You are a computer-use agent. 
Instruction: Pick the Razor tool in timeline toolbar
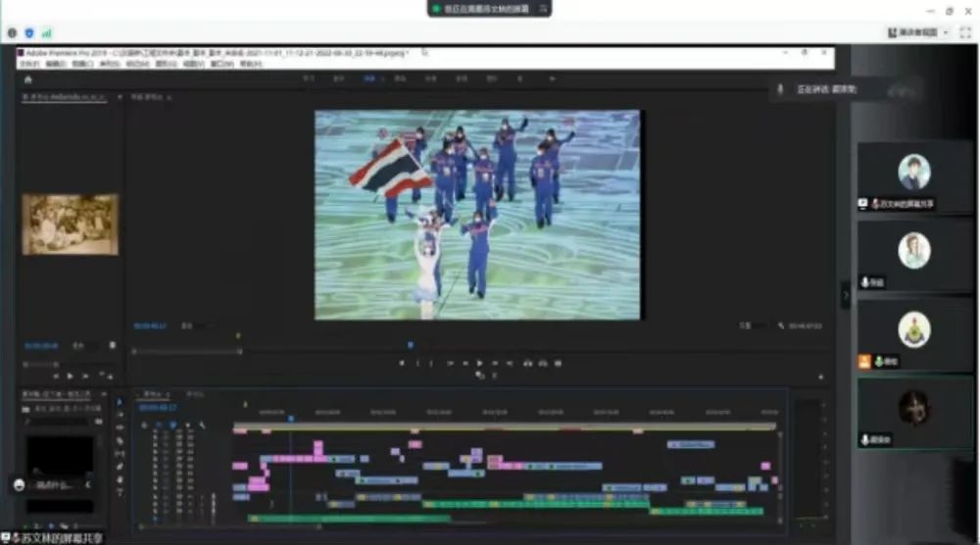121,441
